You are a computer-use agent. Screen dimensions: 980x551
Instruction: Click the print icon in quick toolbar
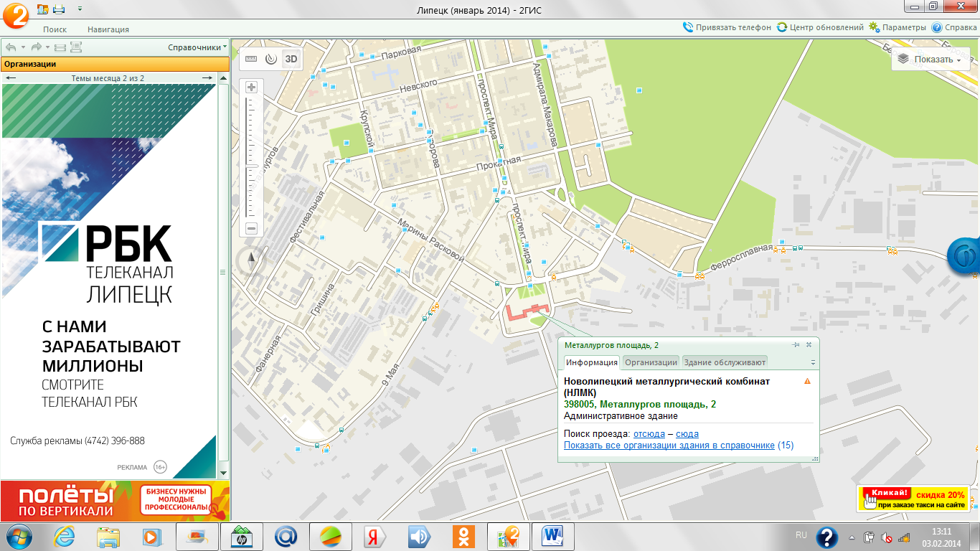(59, 9)
